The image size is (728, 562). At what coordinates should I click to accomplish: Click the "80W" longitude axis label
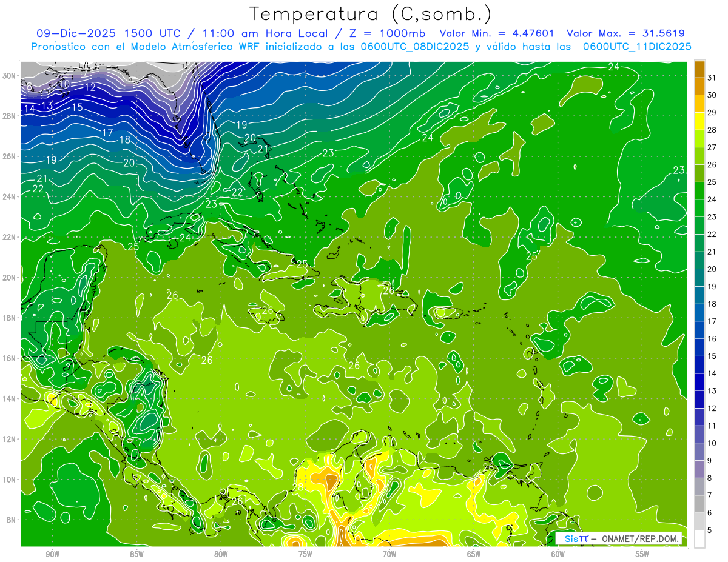pyautogui.click(x=221, y=554)
